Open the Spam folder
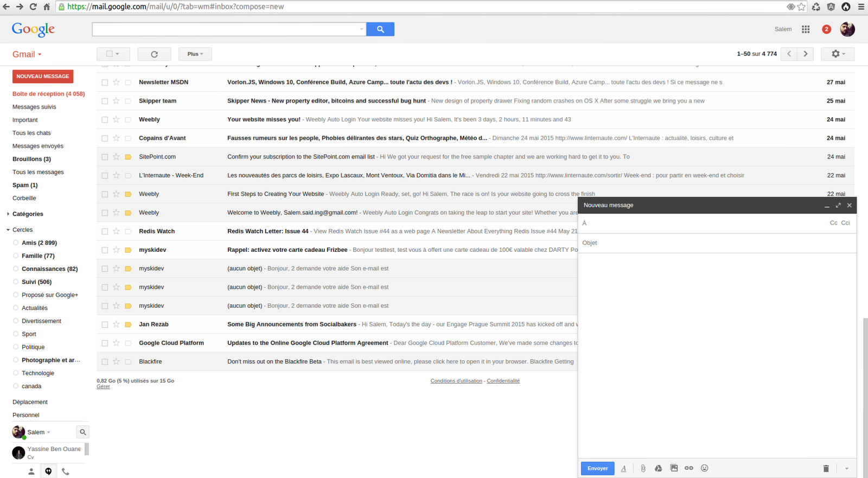Viewport: 868px width, 478px height. point(25,185)
